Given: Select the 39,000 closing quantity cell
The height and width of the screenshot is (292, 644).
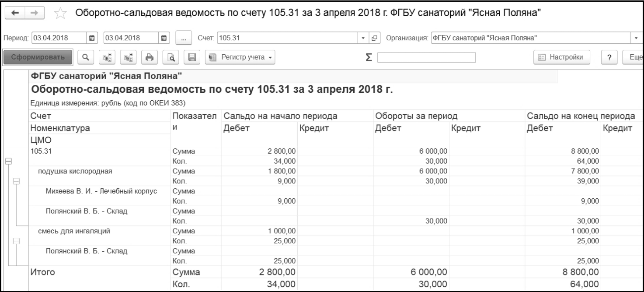Looking at the screenshot, I should click(x=564, y=181).
